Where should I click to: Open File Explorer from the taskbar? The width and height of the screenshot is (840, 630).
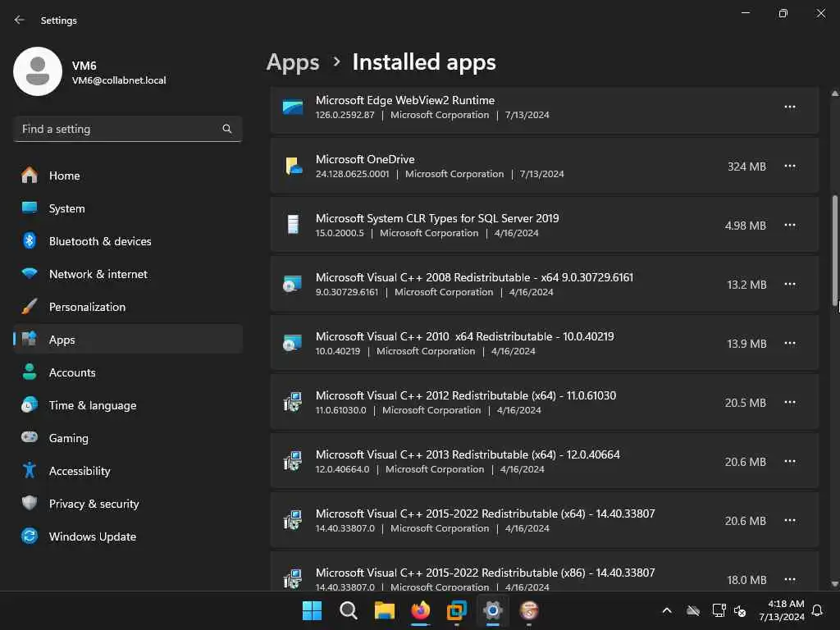385,610
